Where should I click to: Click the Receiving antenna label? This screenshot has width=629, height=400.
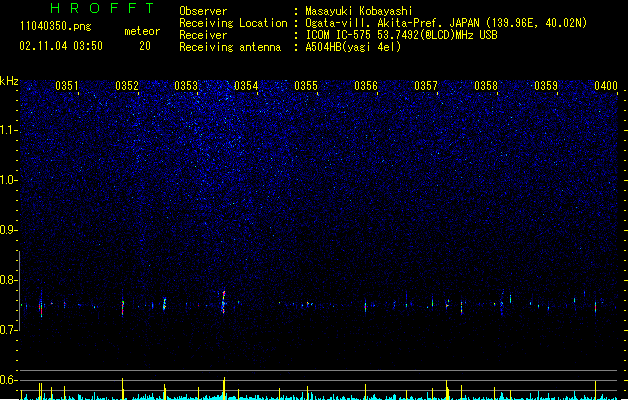click(x=230, y=47)
